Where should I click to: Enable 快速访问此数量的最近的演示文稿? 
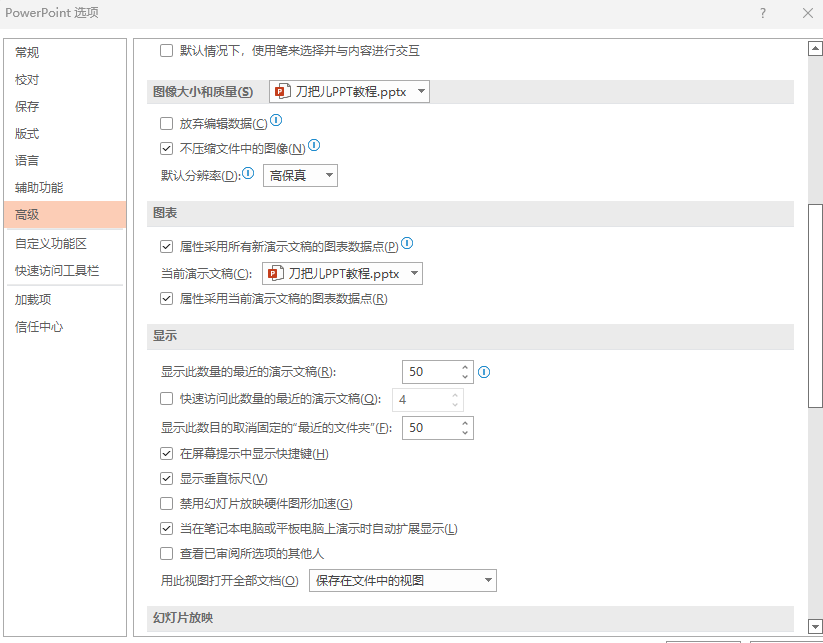(x=166, y=399)
